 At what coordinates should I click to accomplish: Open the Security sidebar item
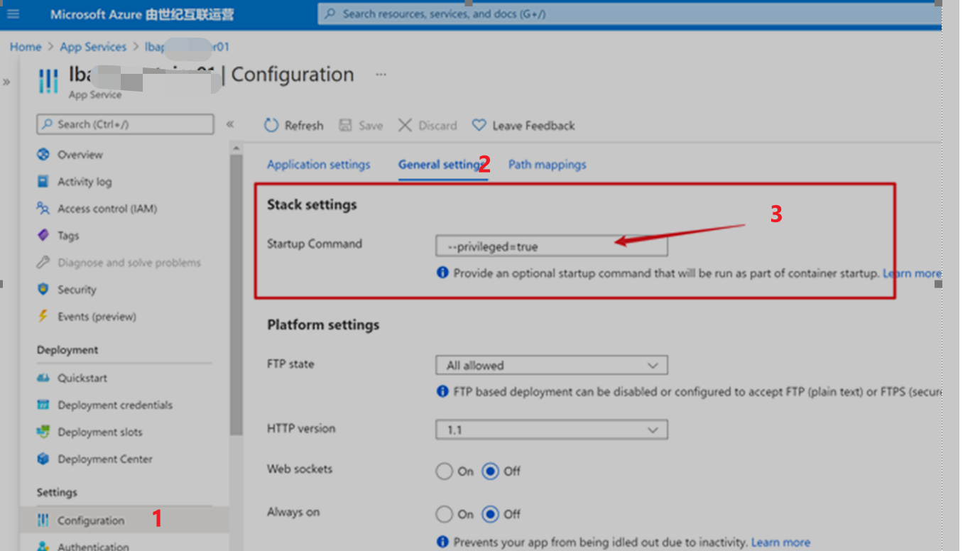coord(77,290)
